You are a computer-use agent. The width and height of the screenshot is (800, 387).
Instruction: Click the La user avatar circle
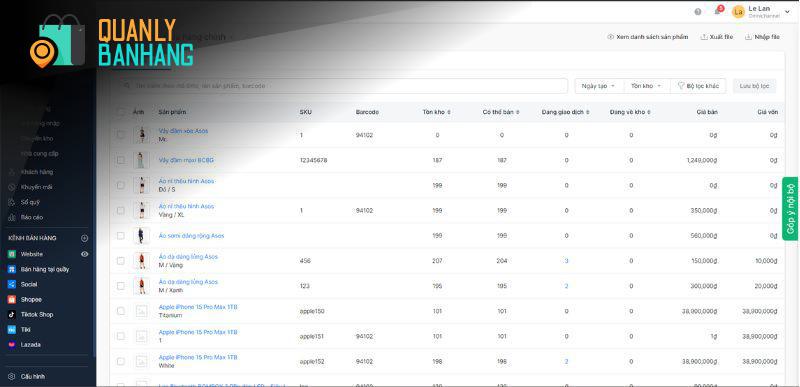(738, 12)
